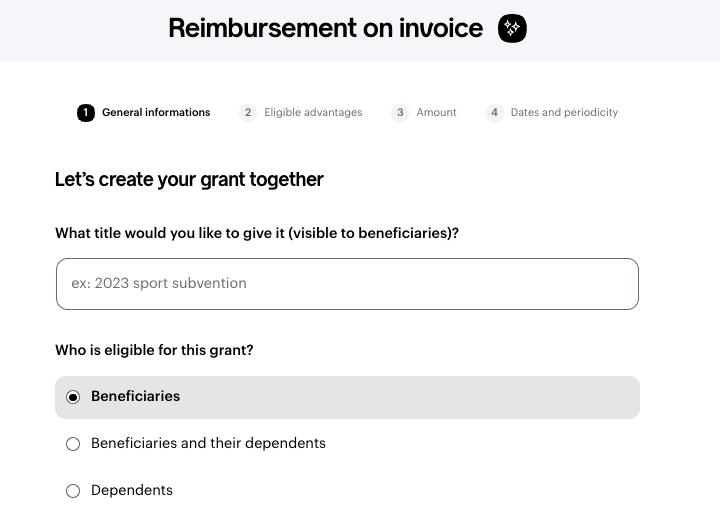Switch to the Amount step
Image resolution: width=720 pixels, height=526 pixels.
(436, 113)
